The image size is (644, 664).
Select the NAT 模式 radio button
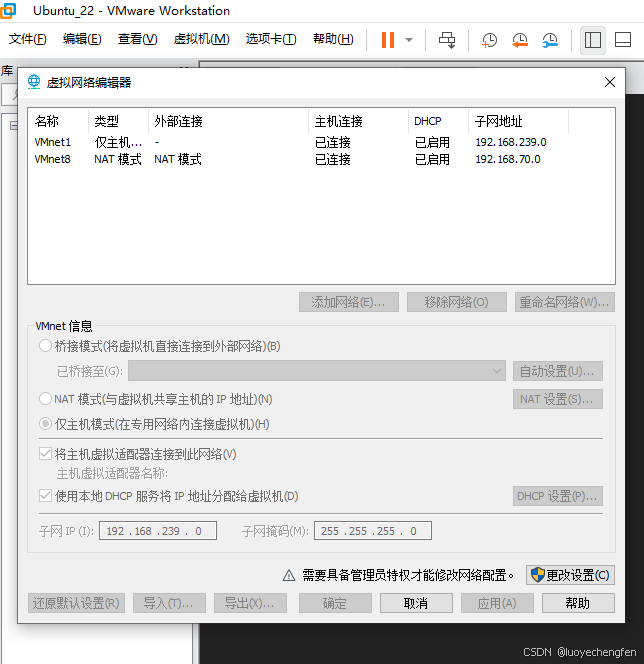coord(45,399)
